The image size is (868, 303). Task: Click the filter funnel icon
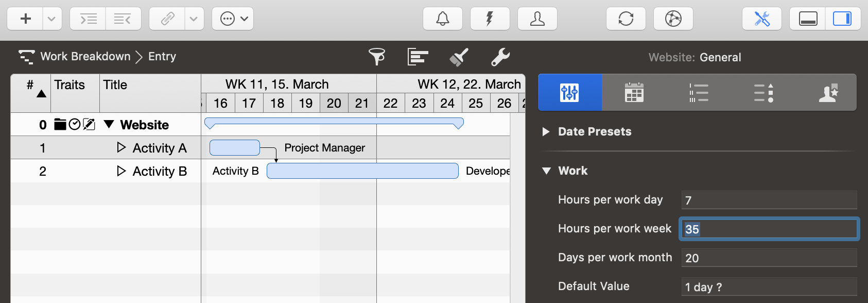tap(377, 57)
